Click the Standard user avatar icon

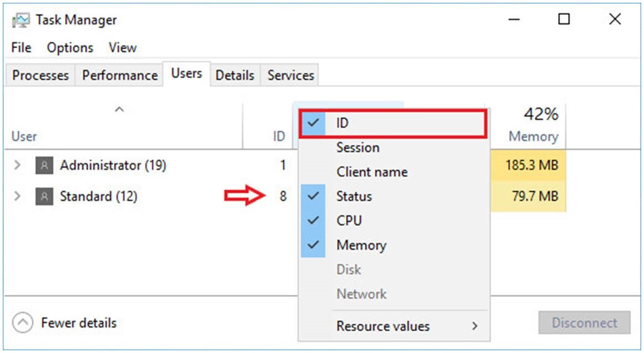pos(44,196)
